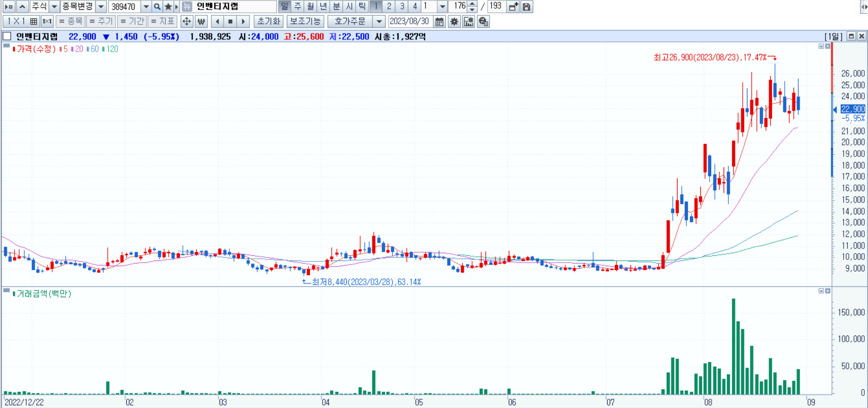Click the small 1x1 layout icon
The height and width of the screenshot is (408, 868).
[47, 21]
